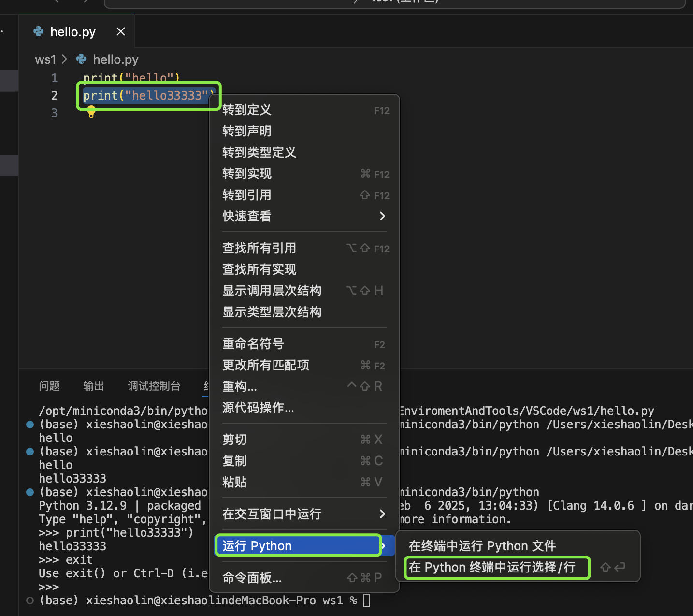Choose 查找所有实现 menu entry
The image size is (693, 616).
click(x=305, y=269)
